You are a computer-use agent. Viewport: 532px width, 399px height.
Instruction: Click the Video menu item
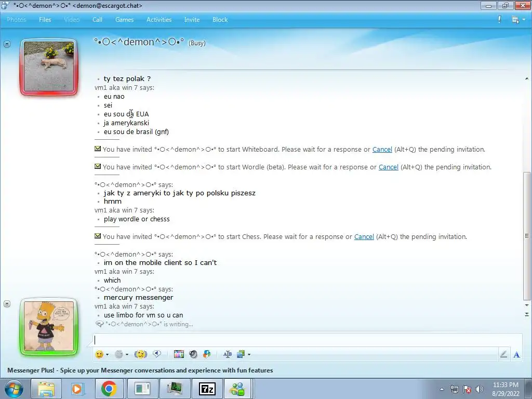pyautogui.click(x=72, y=20)
